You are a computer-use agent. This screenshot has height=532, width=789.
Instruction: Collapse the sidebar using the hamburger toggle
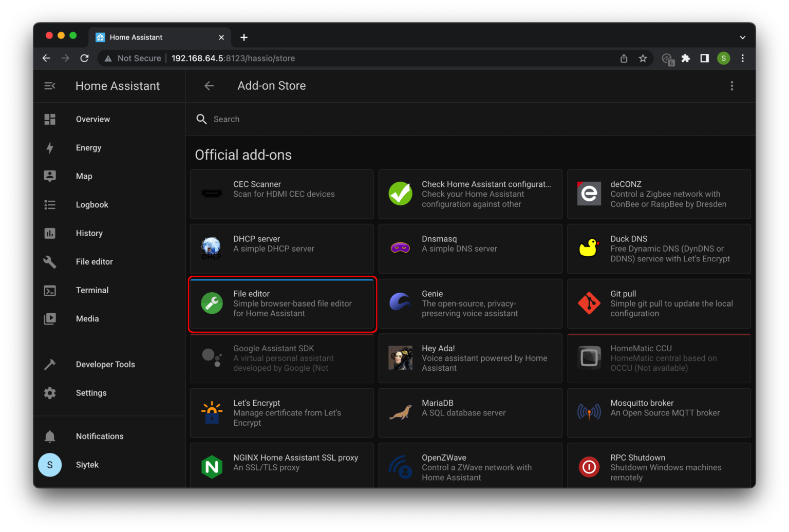tap(49, 86)
